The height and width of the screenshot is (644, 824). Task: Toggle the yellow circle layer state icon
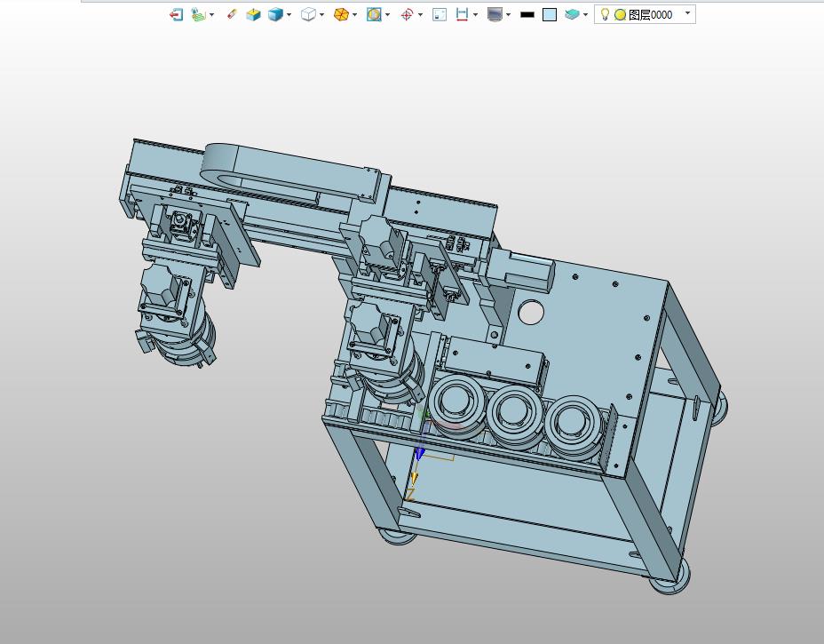620,14
